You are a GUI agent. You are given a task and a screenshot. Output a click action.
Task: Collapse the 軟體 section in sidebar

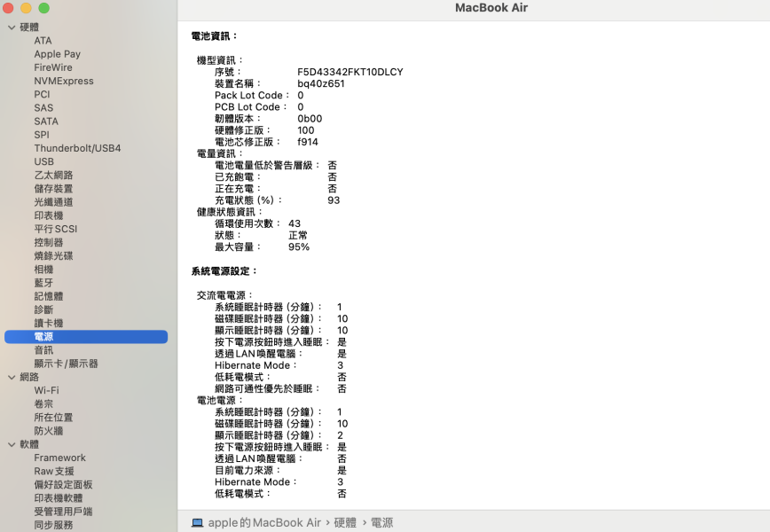[12, 444]
